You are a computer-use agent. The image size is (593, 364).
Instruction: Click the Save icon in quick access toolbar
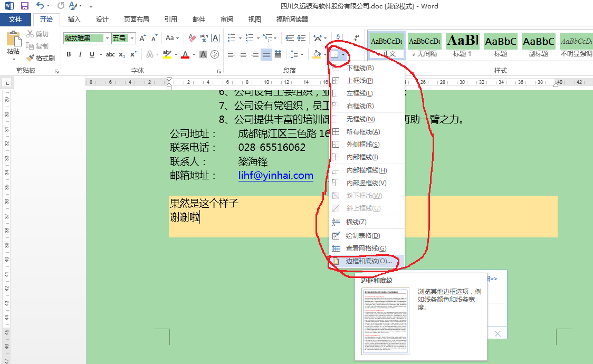(x=25, y=6)
